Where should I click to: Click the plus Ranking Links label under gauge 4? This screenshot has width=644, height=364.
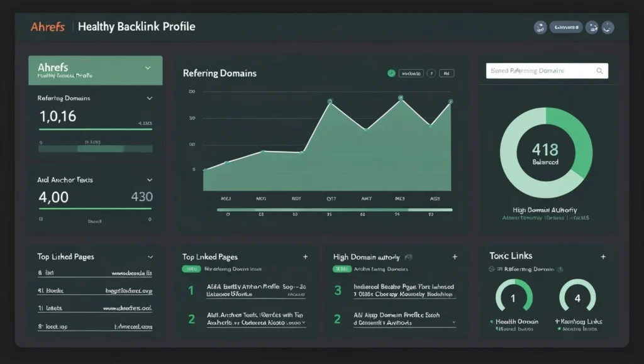[579, 322]
